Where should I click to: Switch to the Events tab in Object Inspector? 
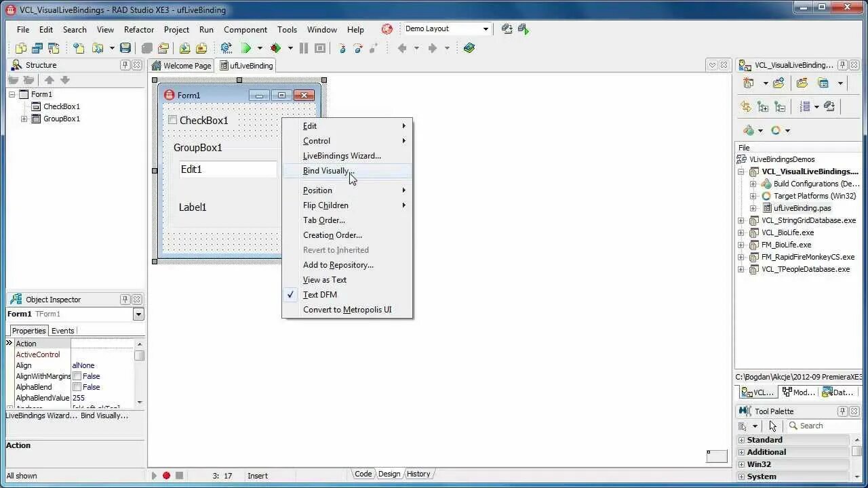(x=62, y=331)
